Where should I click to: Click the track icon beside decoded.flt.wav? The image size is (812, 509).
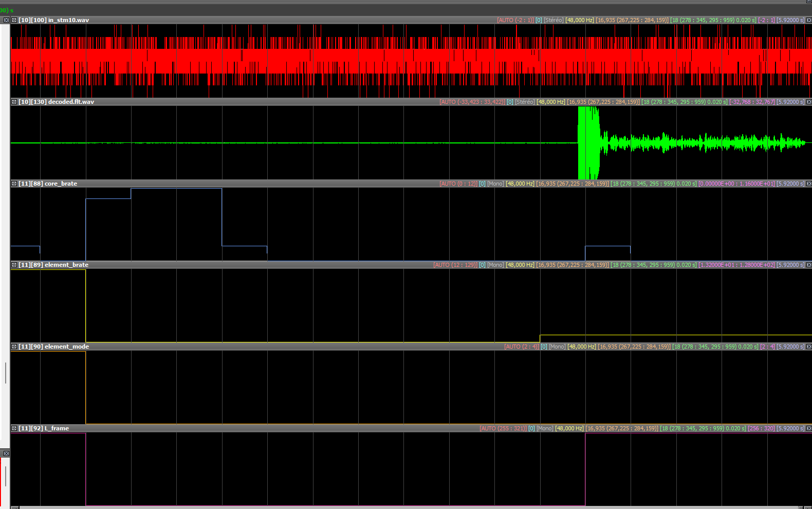pos(14,102)
